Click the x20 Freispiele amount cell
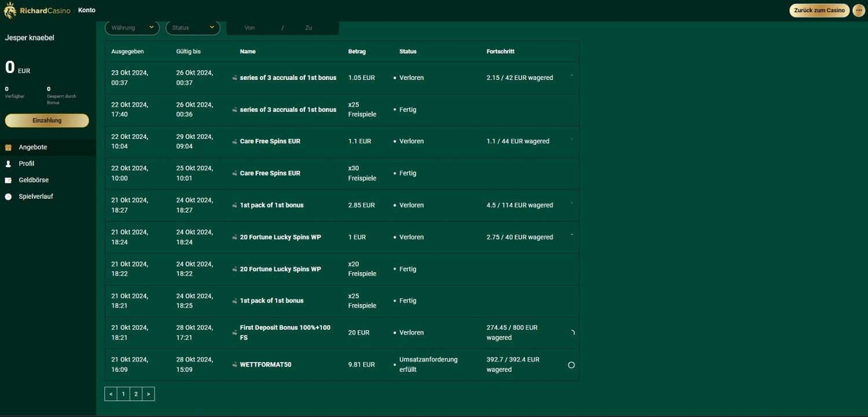Image resolution: width=868 pixels, height=417 pixels. (362, 269)
